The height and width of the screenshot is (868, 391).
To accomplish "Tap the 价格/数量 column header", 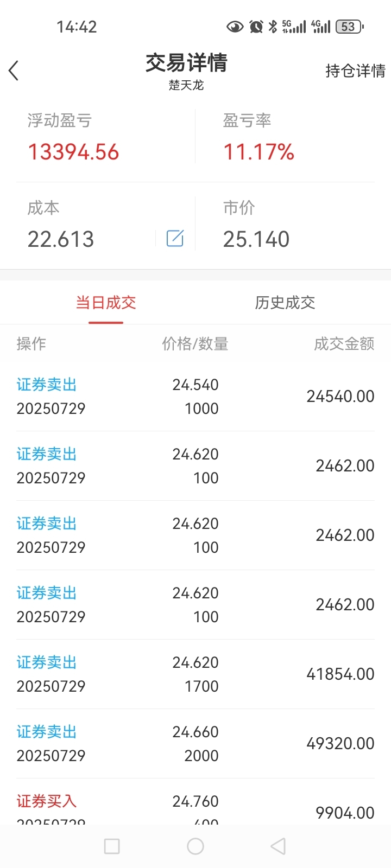I will point(195,344).
